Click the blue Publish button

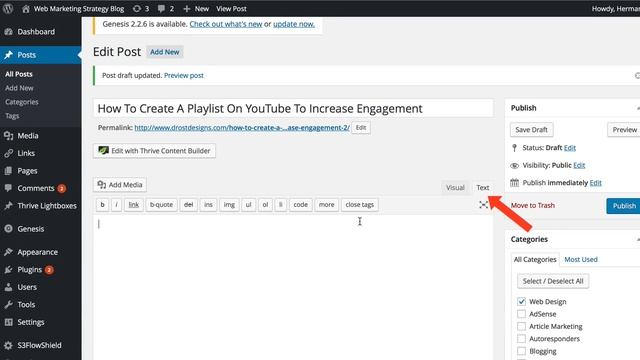623,206
